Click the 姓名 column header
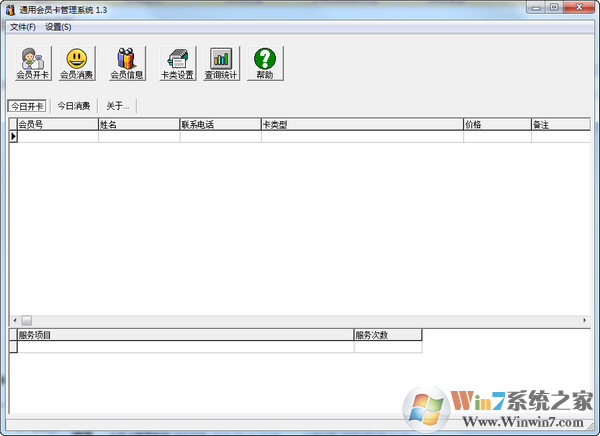 point(139,124)
